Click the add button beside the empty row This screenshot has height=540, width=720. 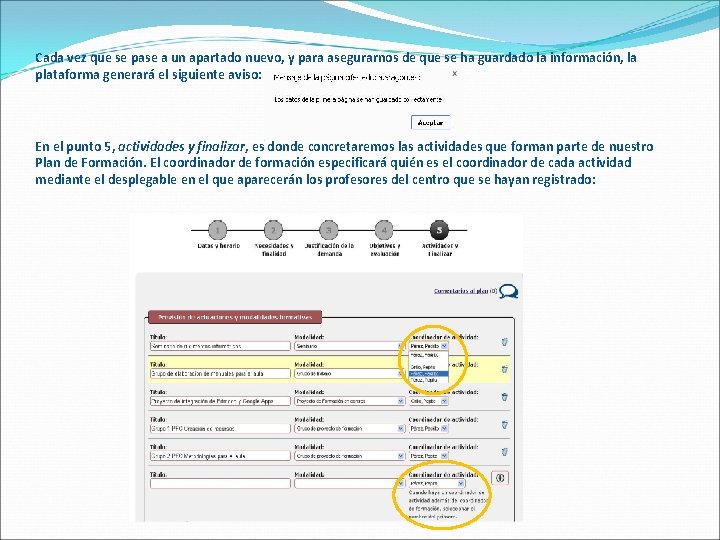click(x=500, y=478)
